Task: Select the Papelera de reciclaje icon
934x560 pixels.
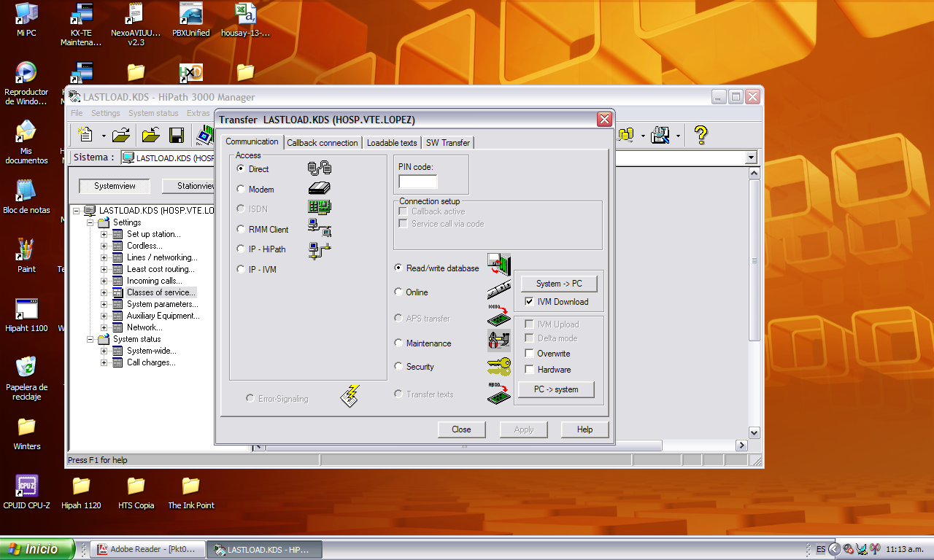Action: 26,378
